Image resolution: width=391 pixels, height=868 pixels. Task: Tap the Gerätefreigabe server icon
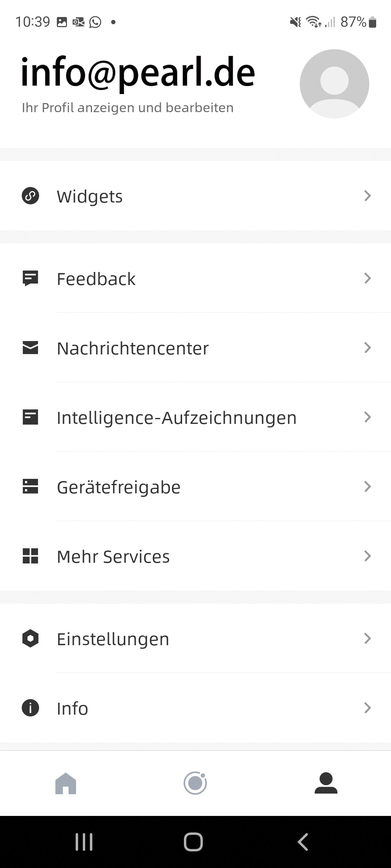click(x=30, y=487)
